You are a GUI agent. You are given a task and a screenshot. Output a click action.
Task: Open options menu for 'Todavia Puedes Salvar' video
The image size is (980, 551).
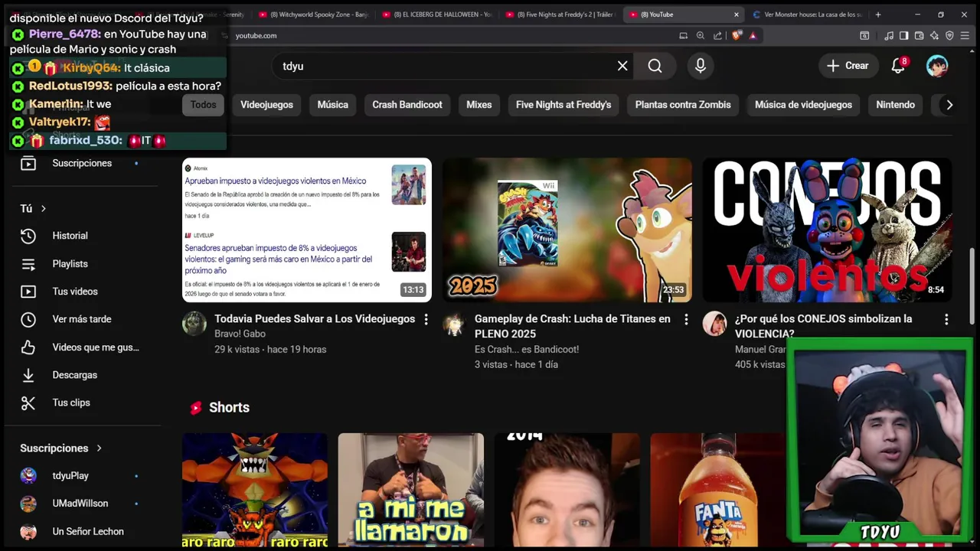pos(426,319)
